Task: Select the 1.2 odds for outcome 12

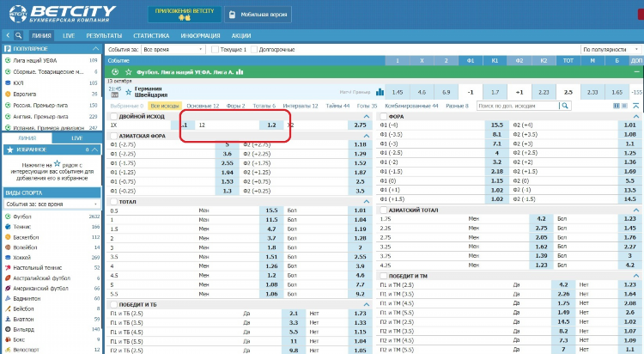Action: [271, 125]
